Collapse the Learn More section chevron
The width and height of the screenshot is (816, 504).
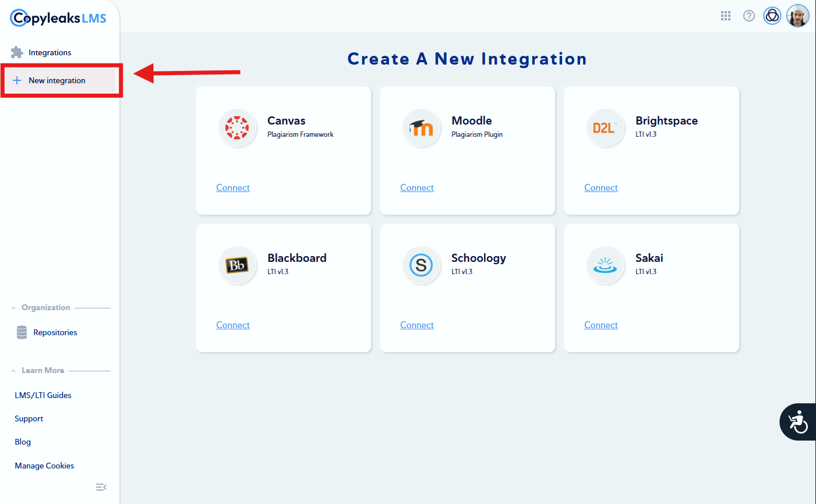coord(13,371)
